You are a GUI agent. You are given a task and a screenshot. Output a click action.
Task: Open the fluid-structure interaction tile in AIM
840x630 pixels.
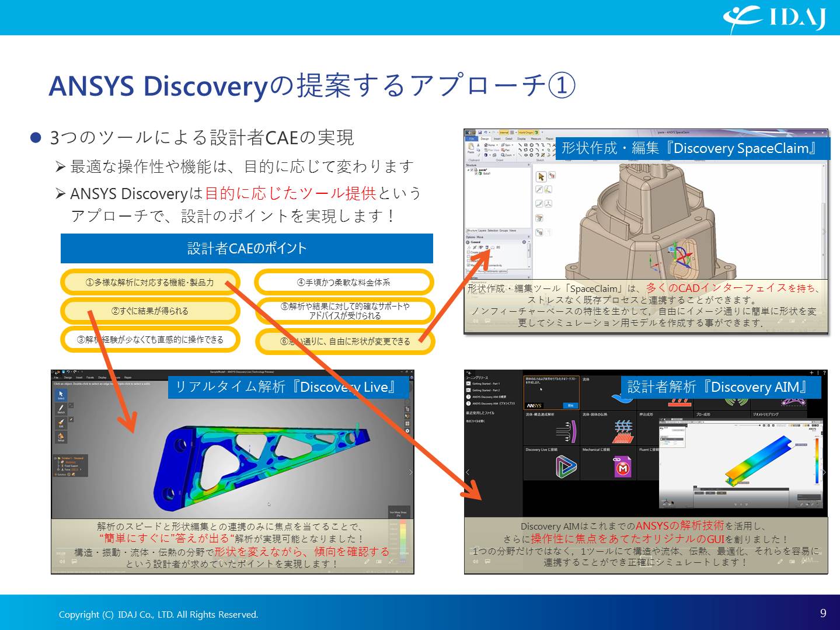click(x=550, y=429)
